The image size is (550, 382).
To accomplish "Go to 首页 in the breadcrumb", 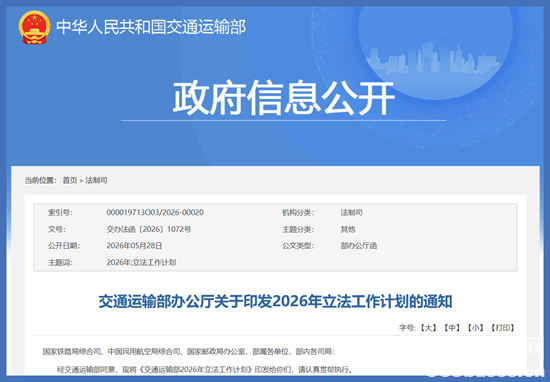I will click(x=70, y=180).
